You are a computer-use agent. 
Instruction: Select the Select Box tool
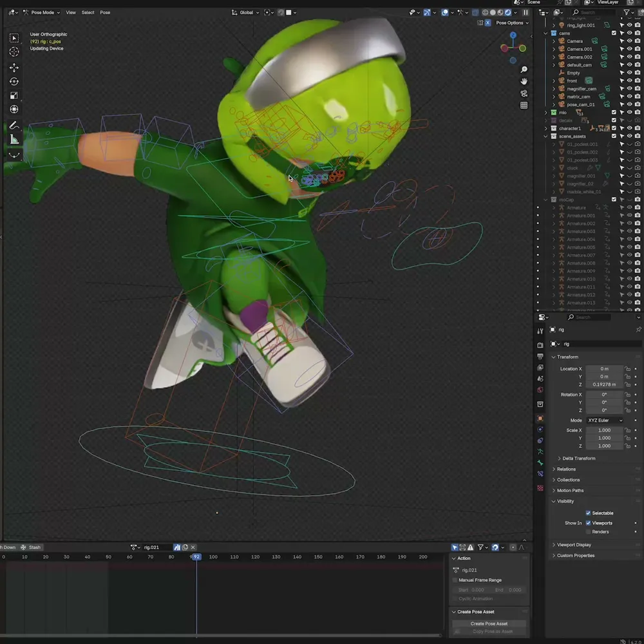pyautogui.click(x=14, y=38)
